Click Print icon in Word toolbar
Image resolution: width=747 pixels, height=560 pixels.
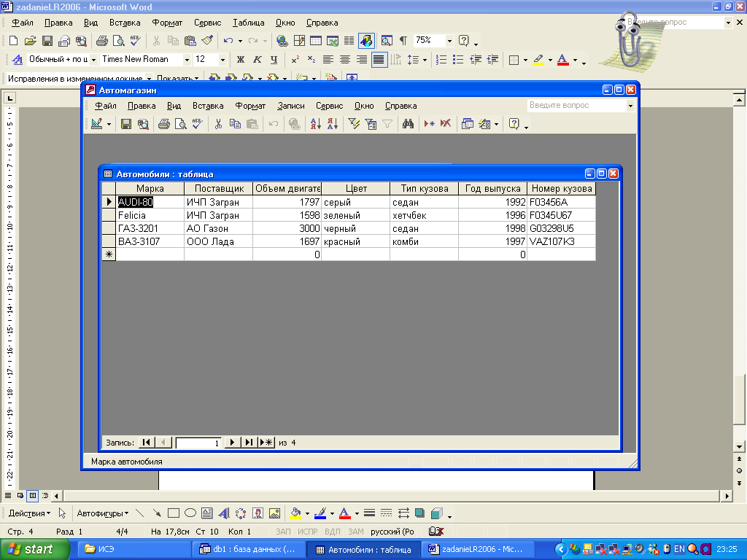click(102, 41)
